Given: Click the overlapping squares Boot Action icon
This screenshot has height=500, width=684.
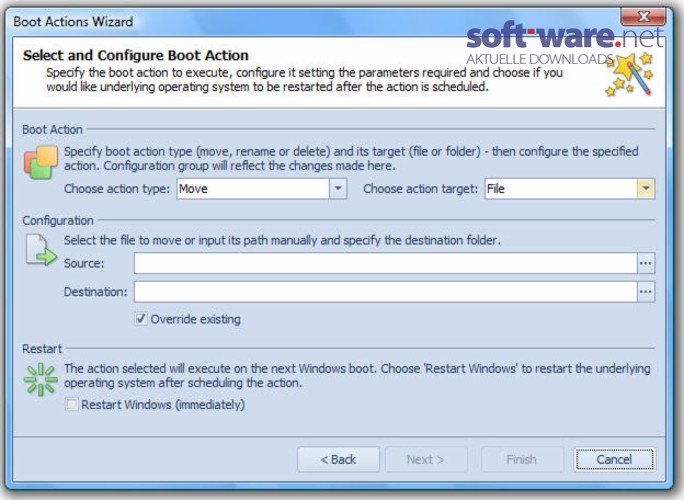Looking at the screenshot, I should pos(41,162).
